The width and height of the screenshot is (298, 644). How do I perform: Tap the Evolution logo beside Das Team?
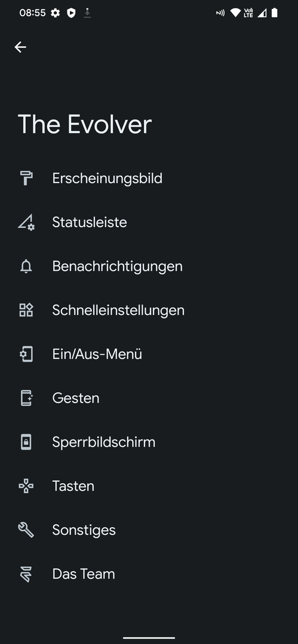click(26, 574)
